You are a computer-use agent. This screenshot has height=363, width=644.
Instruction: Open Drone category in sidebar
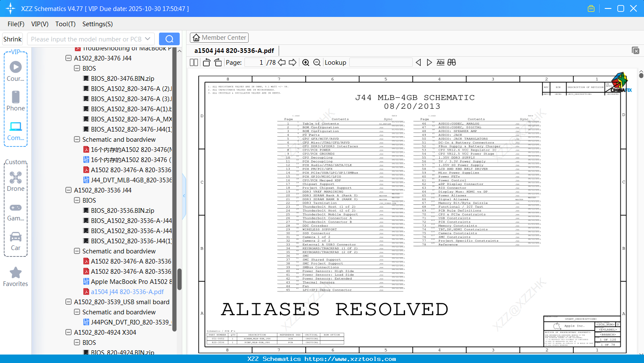point(16,181)
